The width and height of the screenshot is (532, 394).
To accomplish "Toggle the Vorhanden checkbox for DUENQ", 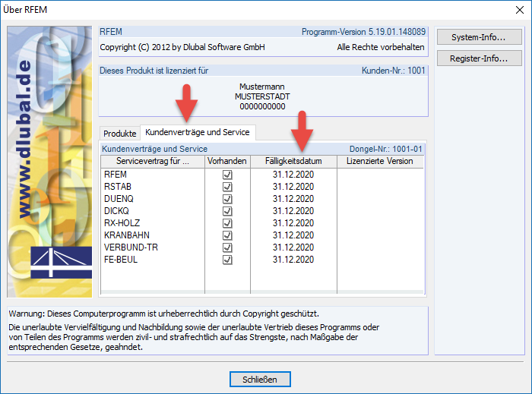I will [x=227, y=199].
